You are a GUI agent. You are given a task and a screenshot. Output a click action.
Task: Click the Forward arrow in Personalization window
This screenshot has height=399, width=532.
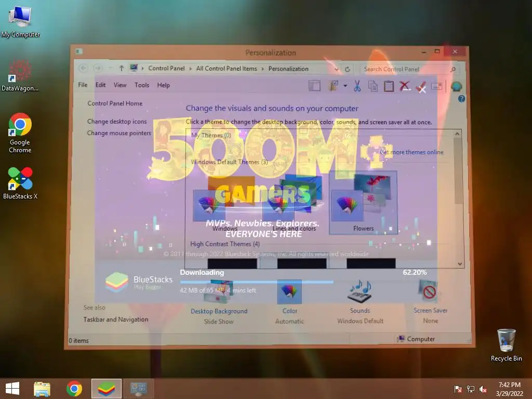click(x=98, y=69)
